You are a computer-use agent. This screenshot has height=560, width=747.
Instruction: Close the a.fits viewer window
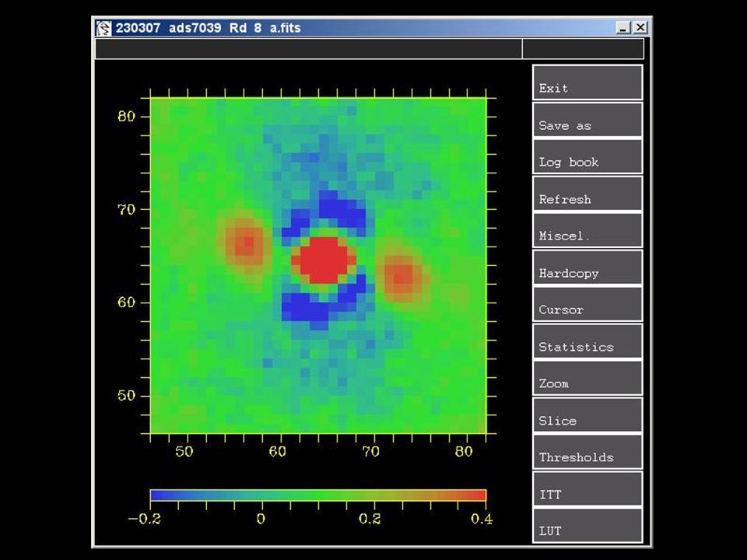(640, 28)
